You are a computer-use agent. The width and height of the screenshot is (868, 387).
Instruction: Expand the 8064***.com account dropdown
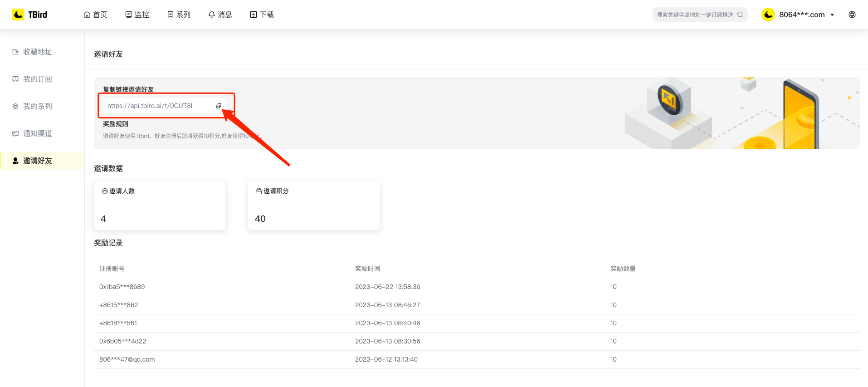832,15
